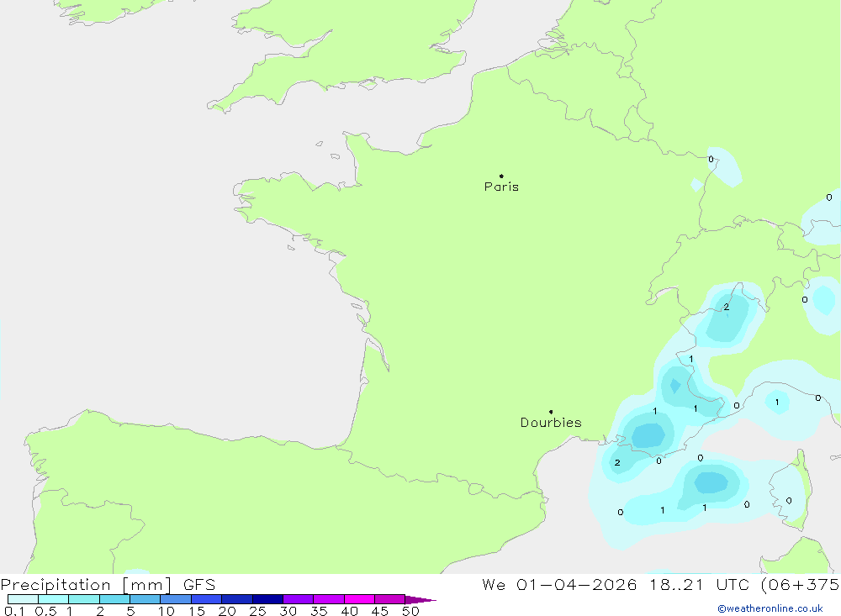Click the 40 mm magenta legend swatch
841x616 pixels.
coord(359,599)
